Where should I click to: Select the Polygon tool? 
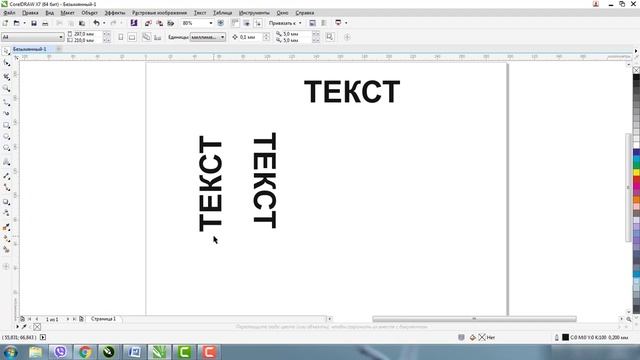(6, 148)
